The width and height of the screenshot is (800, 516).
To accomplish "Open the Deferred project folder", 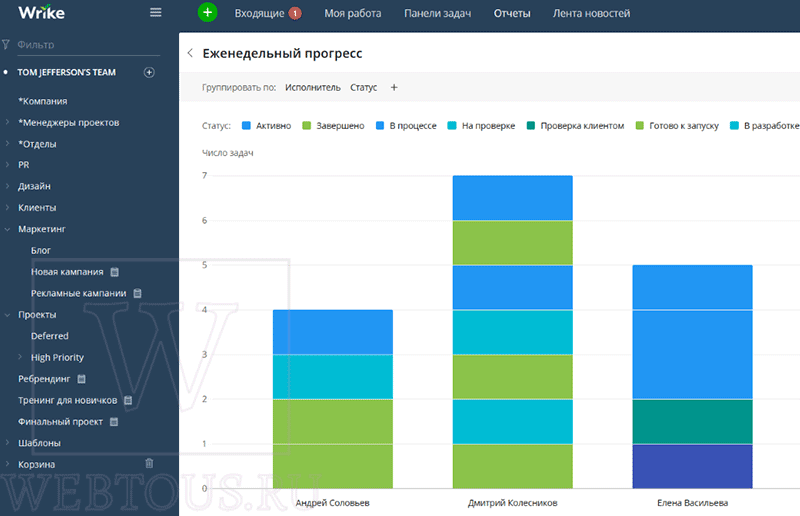I will 49,336.
